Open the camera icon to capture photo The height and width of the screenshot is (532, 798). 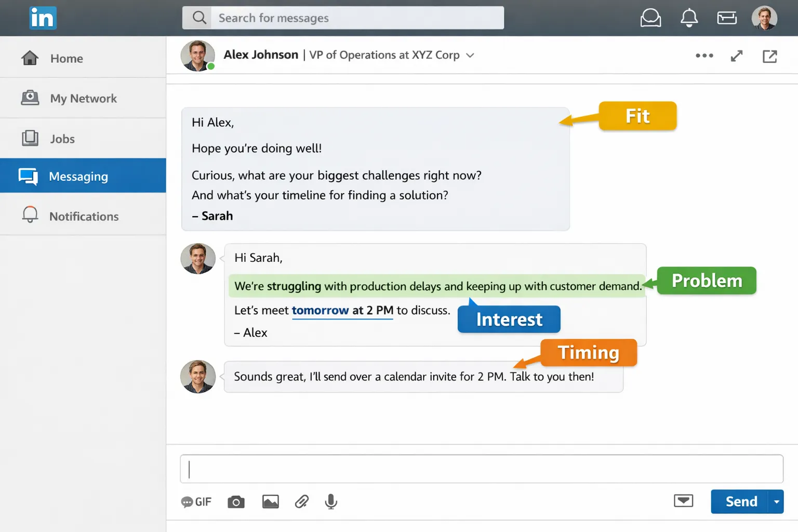coord(236,501)
